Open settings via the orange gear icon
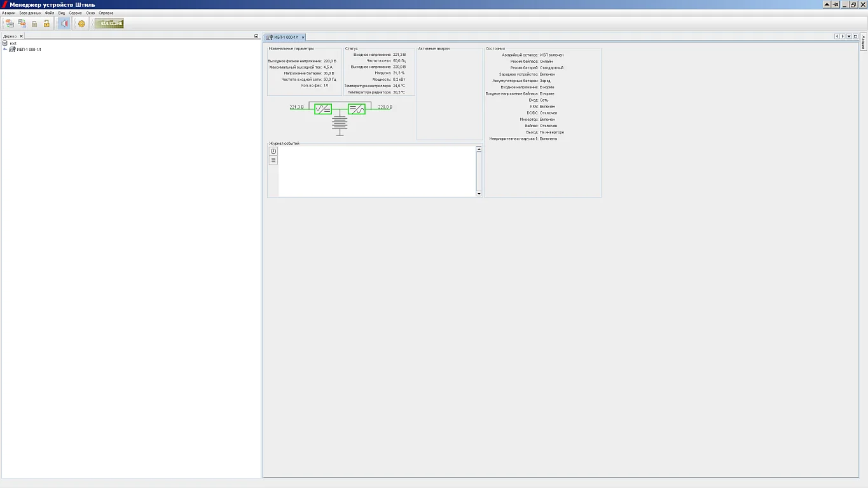 point(81,24)
